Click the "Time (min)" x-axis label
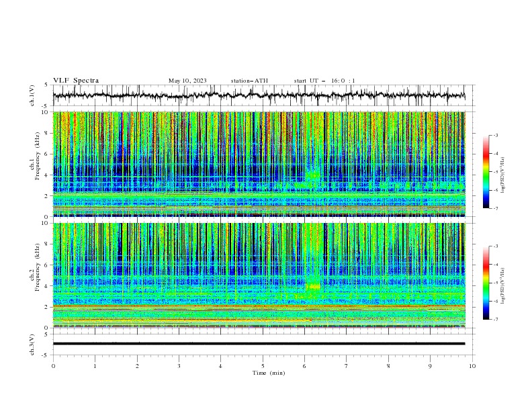This screenshot has width=532, height=411. coord(269,373)
